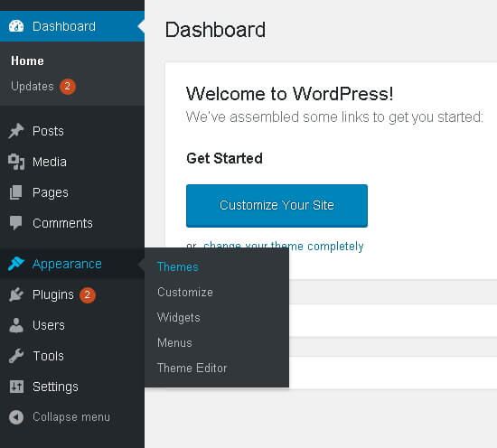497x448 pixels.
Task: Click the Appearance paintbrush icon
Action: pos(16,264)
